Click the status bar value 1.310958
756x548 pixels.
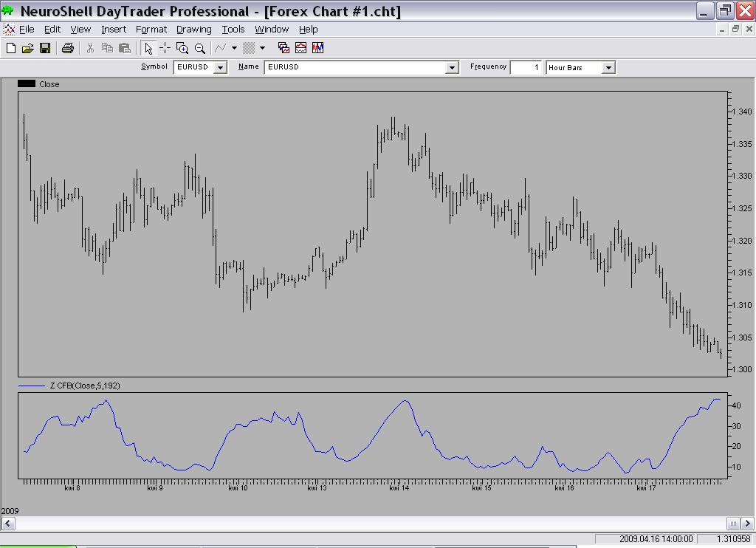733,539
